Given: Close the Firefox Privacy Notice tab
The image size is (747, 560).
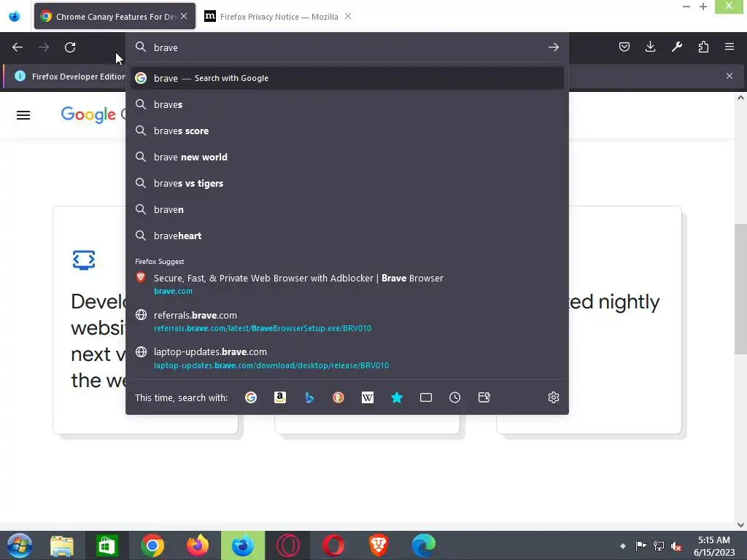Looking at the screenshot, I should (348, 16).
